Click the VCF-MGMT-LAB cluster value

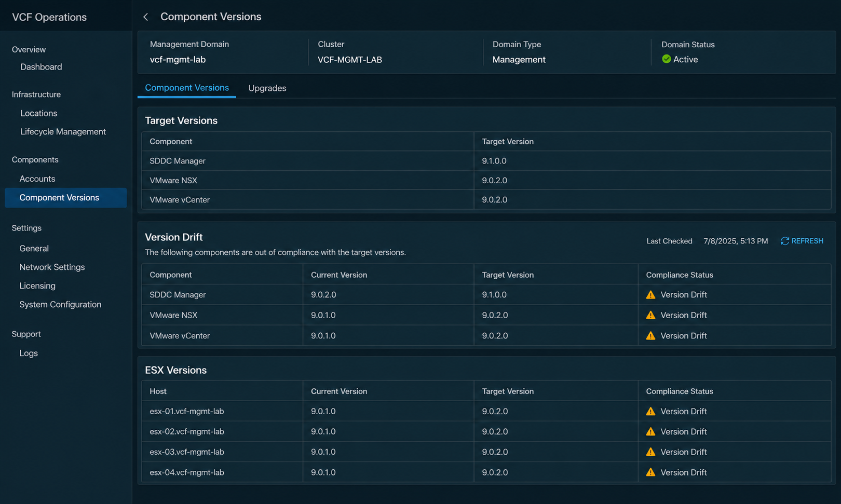pos(350,60)
